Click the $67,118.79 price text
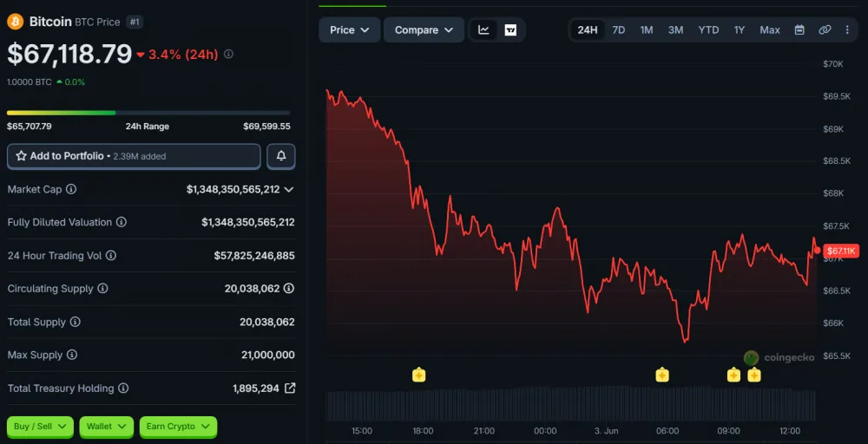Image resolution: width=868 pixels, height=444 pixels. click(69, 54)
